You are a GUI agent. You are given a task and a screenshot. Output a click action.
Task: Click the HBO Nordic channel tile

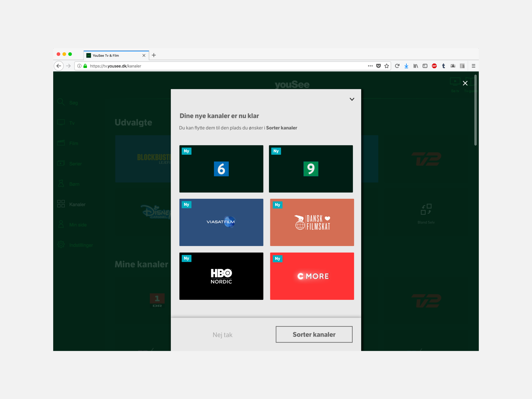click(x=221, y=276)
